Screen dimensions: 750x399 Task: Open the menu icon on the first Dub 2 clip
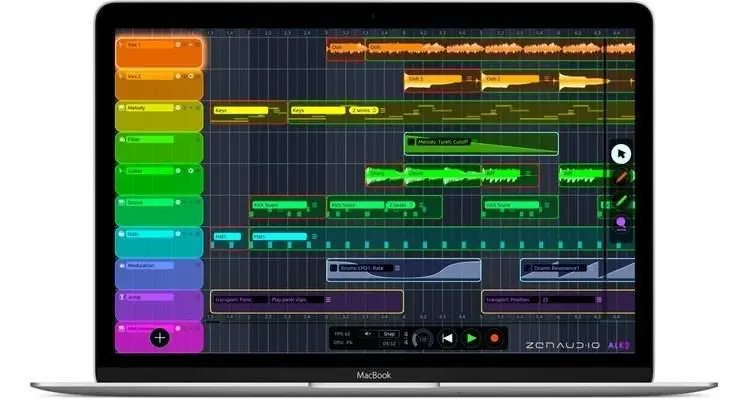click(470, 78)
